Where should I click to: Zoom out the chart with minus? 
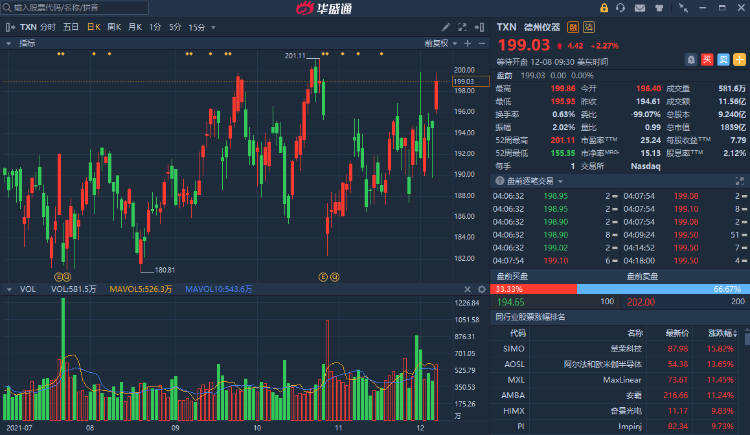coord(482,43)
